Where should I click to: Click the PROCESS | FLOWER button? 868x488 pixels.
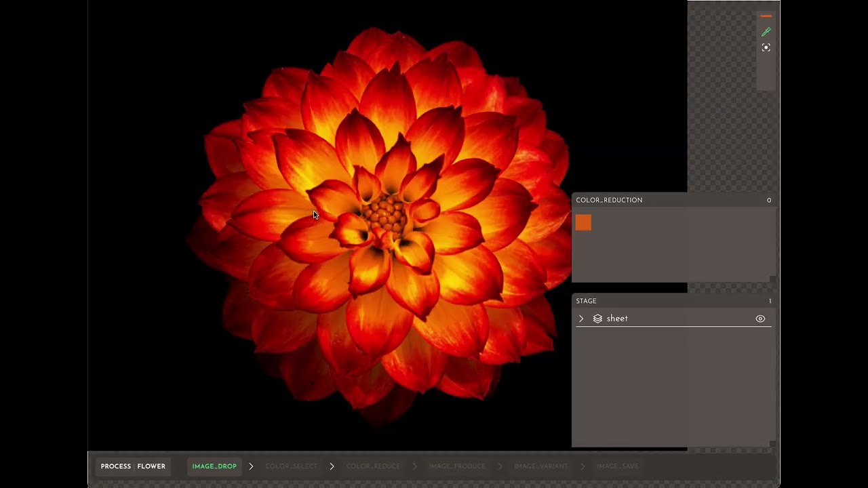[133, 466]
